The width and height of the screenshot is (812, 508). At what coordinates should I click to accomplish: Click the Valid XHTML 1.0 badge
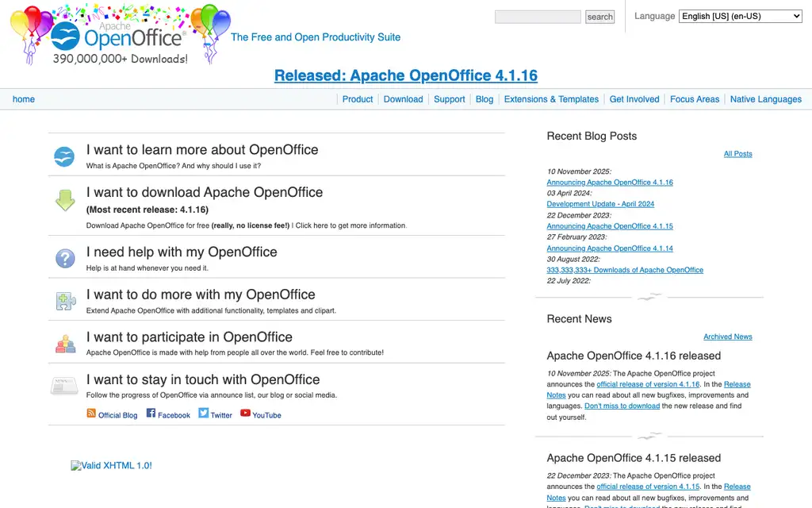pos(111,465)
